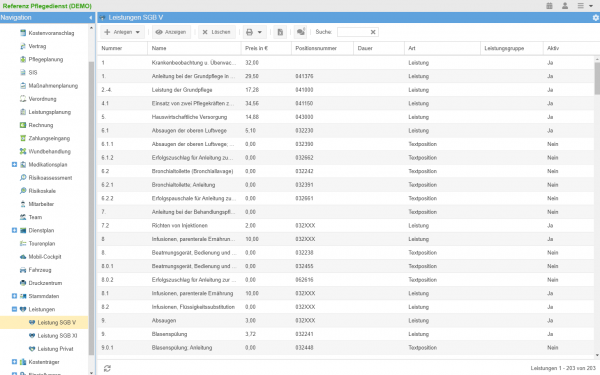The image size is (600, 375).
Task: Clear the search field with X
Action: click(373, 32)
